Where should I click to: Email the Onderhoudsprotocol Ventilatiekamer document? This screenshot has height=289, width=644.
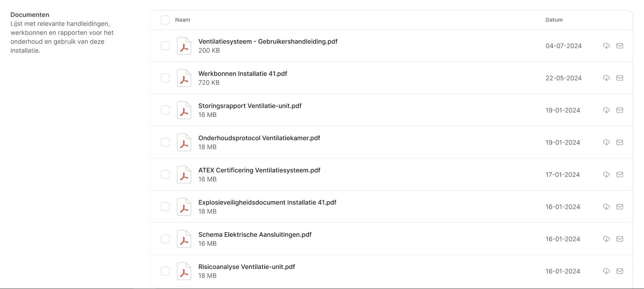click(620, 142)
